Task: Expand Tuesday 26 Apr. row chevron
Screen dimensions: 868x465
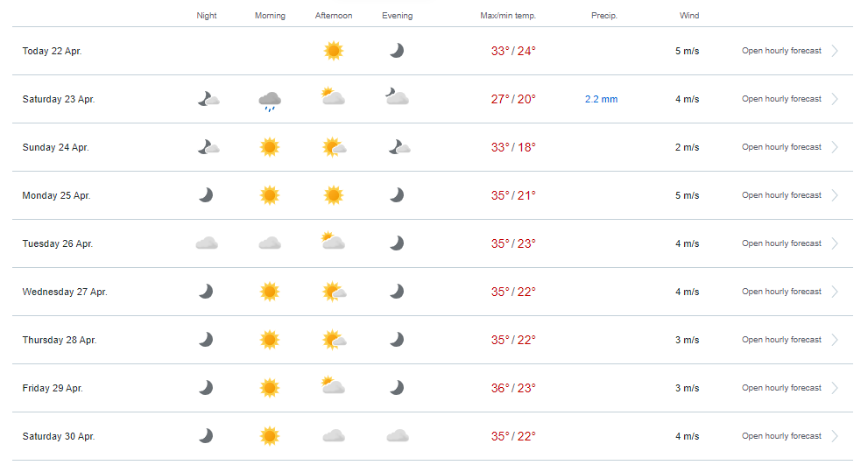Action: click(835, 243)
